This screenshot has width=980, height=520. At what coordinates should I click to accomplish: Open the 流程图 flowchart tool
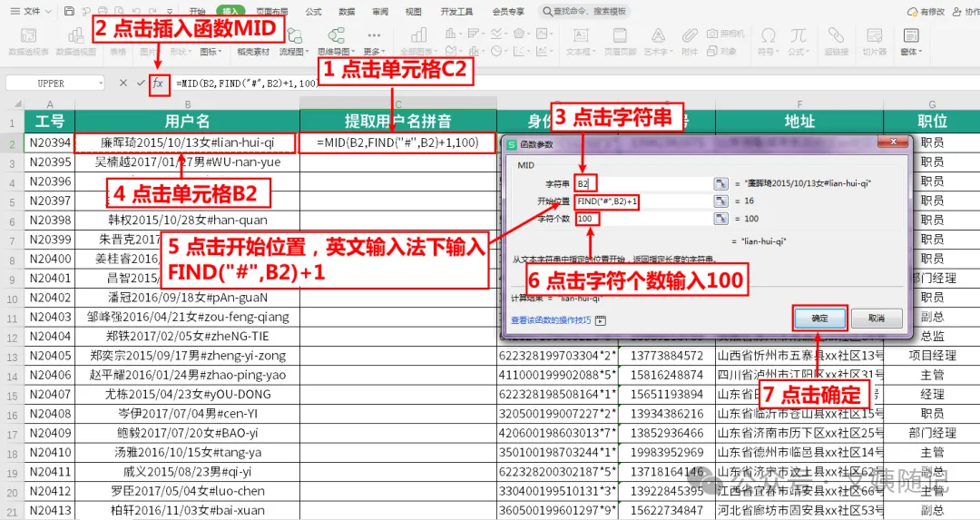click(x=294, y=41)
